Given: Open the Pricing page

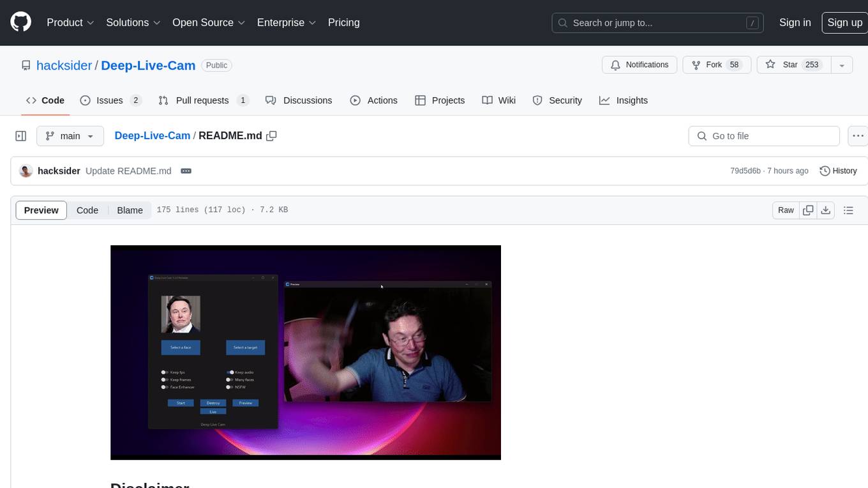Looking at the screenshot, I should (x=344, y=22).
